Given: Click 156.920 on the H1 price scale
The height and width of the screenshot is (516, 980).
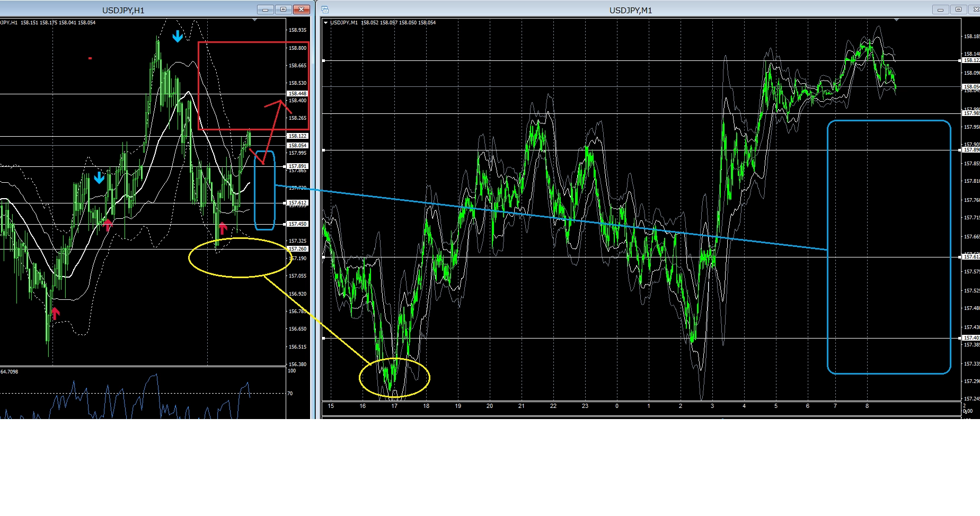Looking at the screenshot, I should (297, 294).
